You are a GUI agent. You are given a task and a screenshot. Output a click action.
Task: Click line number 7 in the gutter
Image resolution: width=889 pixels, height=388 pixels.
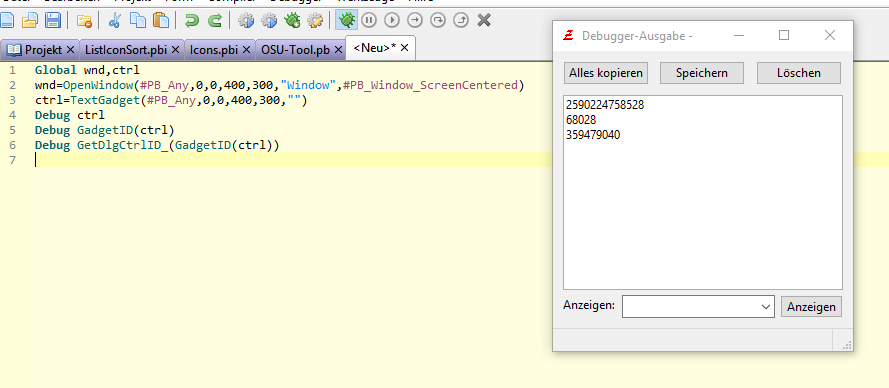pyautogui.click(x=12, y=160)
